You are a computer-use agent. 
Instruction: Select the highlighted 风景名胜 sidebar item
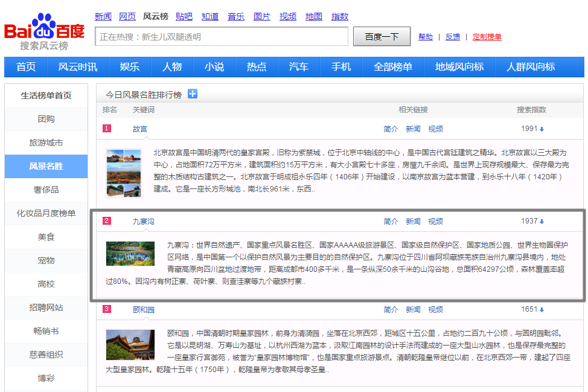[46, 166]
